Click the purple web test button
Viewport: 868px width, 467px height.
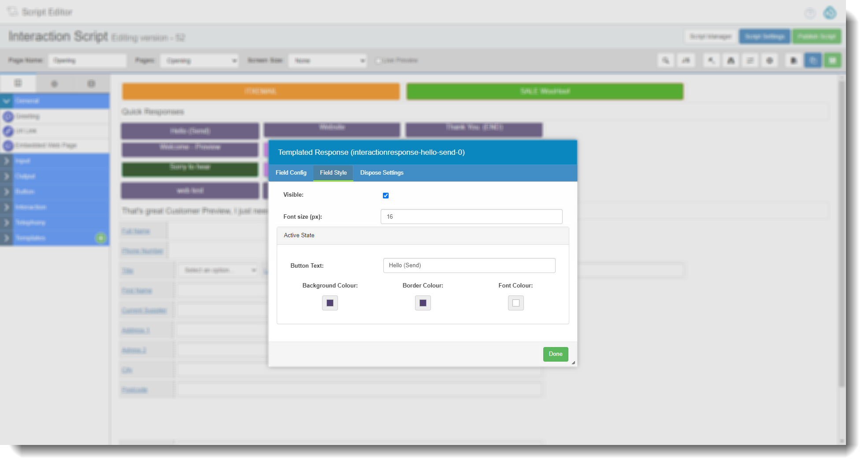point(190,191)
